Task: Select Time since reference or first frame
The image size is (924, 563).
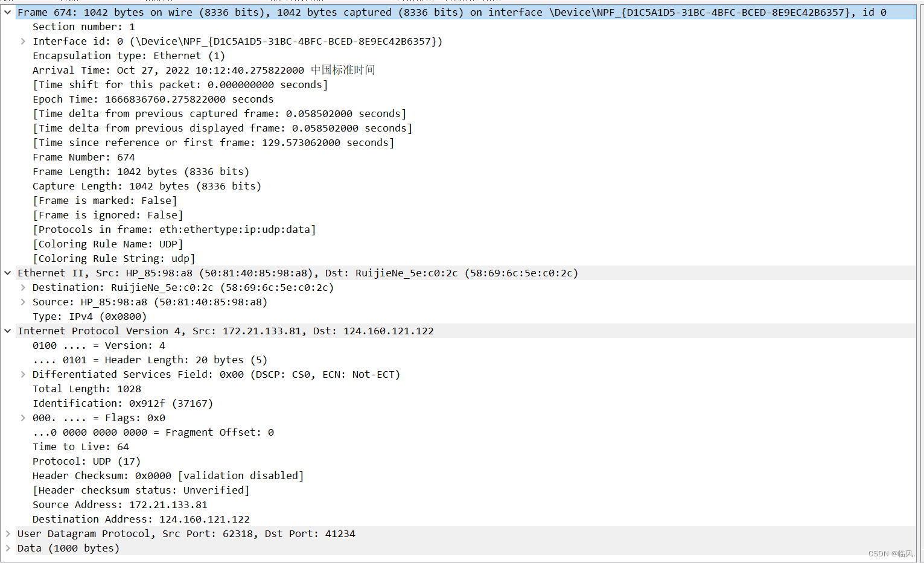Action: coord(214,142)
